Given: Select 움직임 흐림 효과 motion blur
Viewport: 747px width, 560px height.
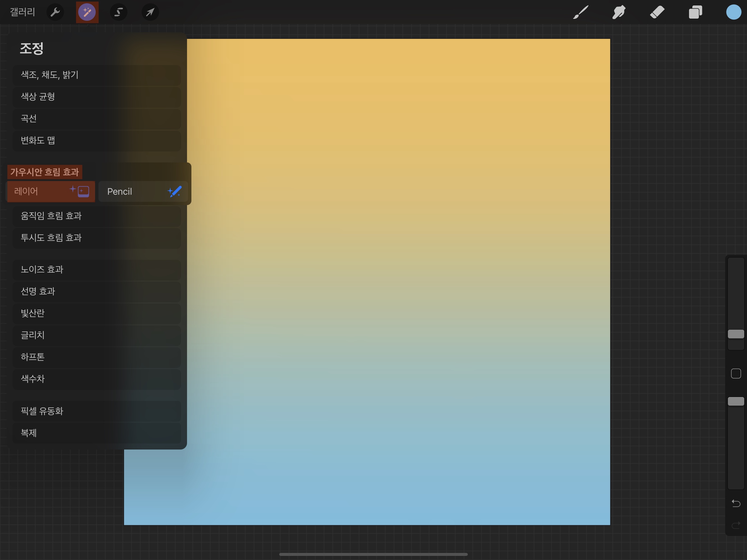Looking at the screenshot, I should (97, 216).
